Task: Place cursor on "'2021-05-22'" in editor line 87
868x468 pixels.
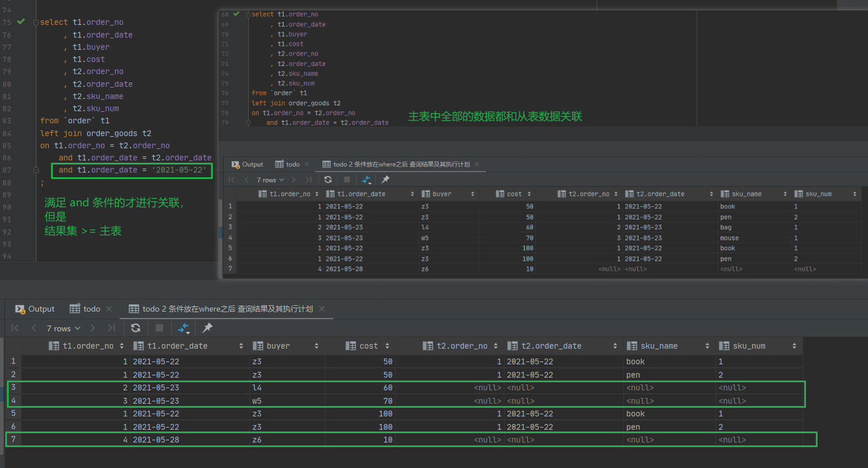Action: 180,170
